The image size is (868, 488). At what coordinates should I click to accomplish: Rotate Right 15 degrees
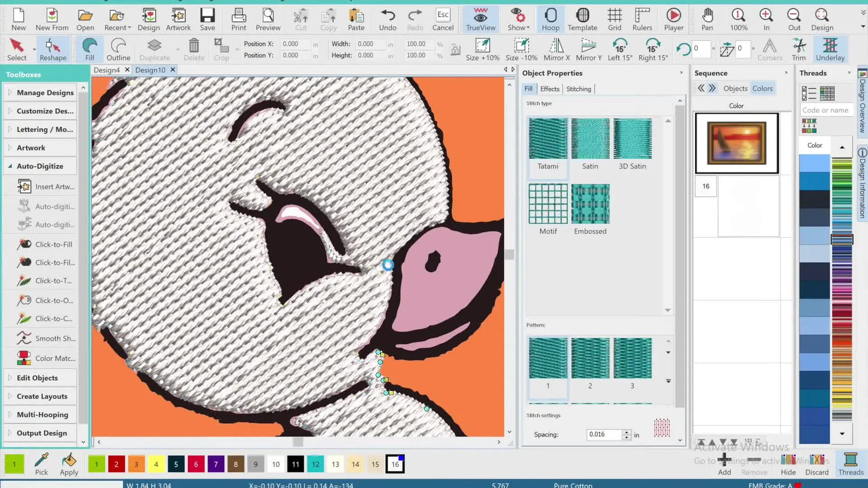[653, 50]
